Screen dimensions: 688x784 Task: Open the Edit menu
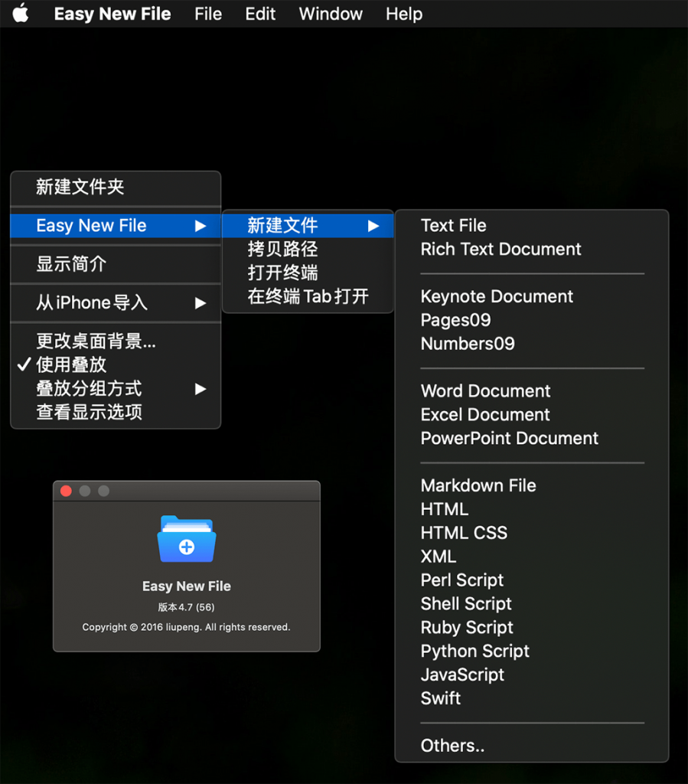(259, 14)
